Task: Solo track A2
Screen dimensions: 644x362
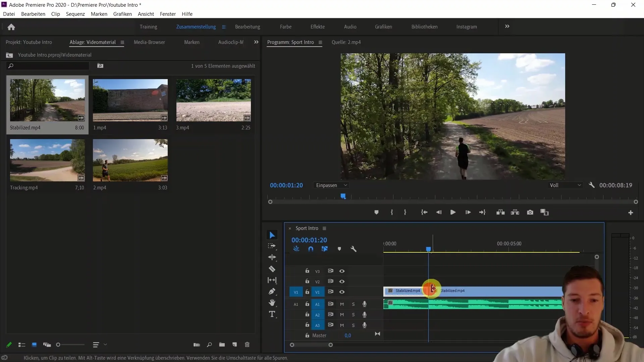Action: click(x=353, y=315)
